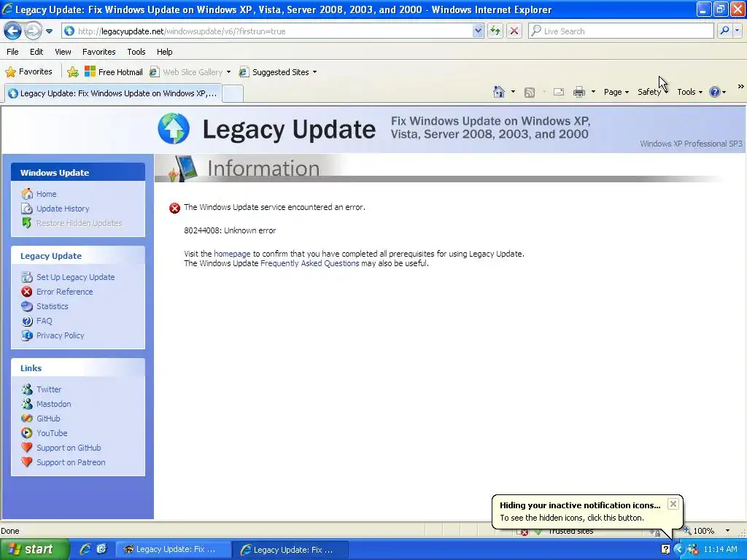Click the Read Mail icon

click(x=559, y=93)
